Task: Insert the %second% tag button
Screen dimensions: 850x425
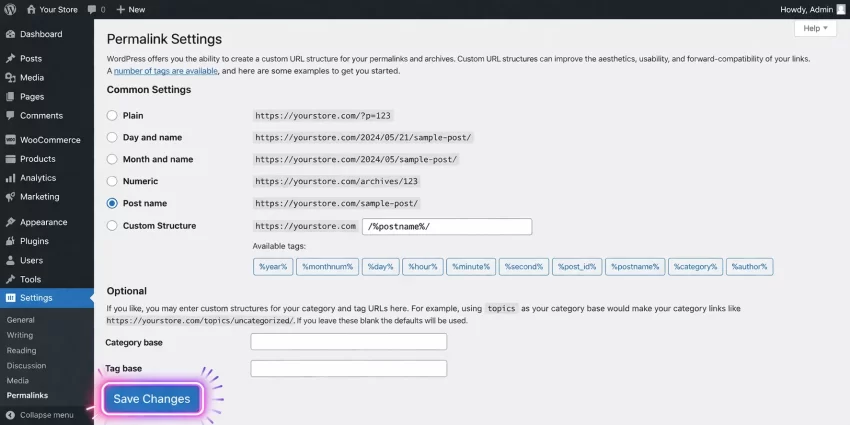Action: (x=524, y=267)
